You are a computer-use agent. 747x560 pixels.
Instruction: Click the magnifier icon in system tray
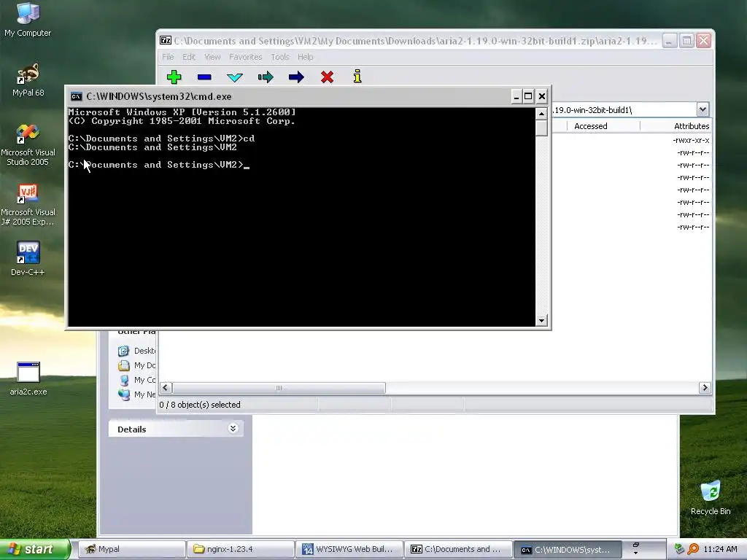(693, 549)
